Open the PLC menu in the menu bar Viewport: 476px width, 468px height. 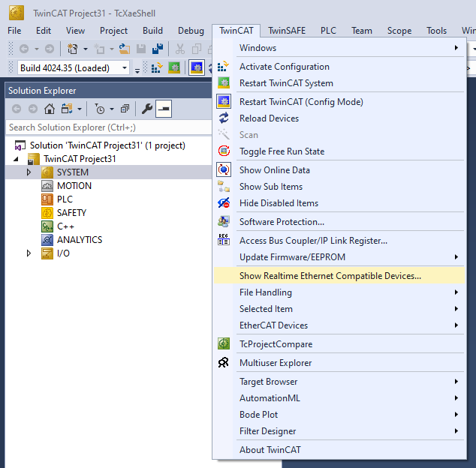pyautogui.click(x=328, y=31)
